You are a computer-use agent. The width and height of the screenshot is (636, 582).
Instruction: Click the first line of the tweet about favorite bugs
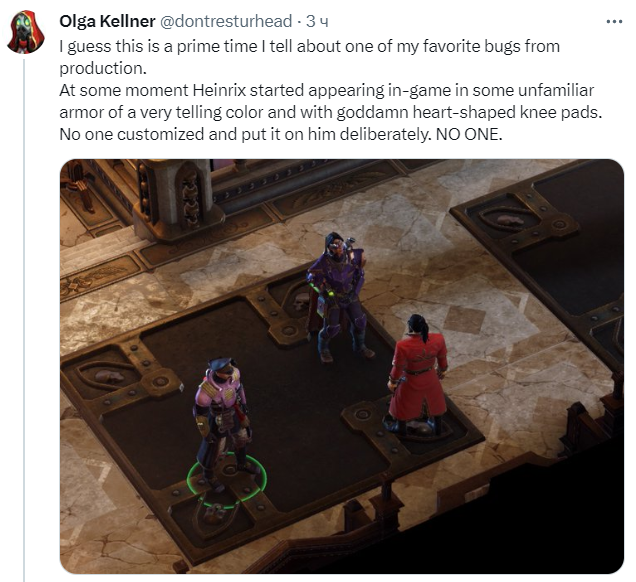309,46
